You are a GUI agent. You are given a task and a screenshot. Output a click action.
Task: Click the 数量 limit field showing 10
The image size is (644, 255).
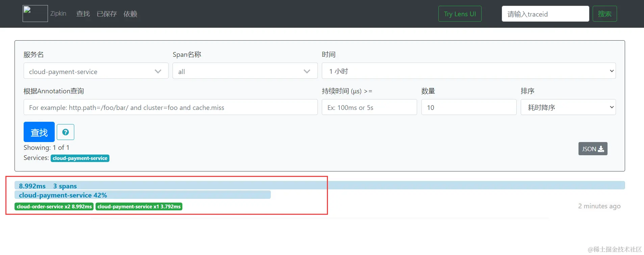(469, 107)
